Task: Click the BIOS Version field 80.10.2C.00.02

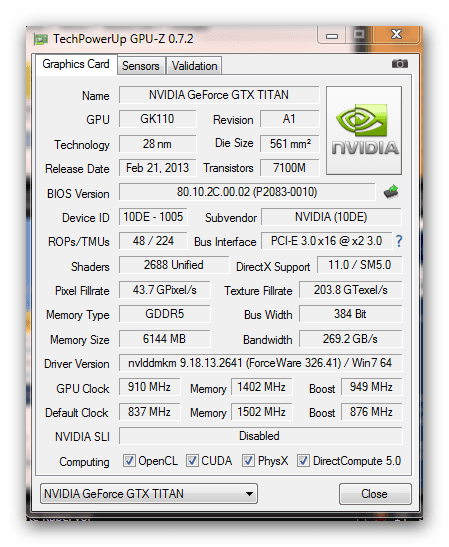Action: pos(247,192)
